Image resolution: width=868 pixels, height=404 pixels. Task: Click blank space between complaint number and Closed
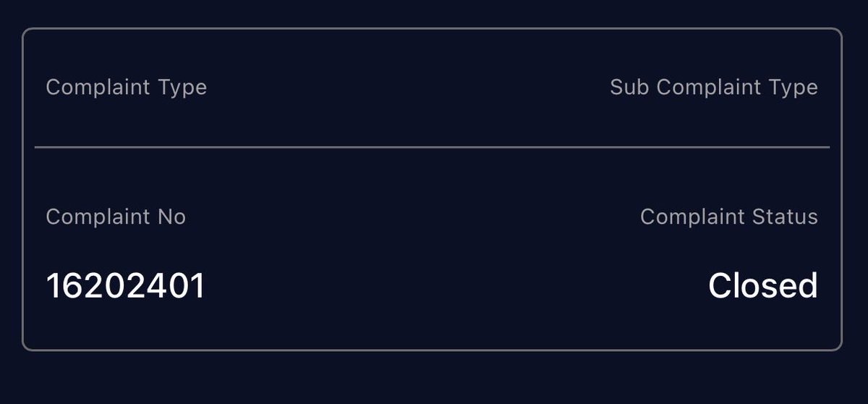[x=456, y=286]
